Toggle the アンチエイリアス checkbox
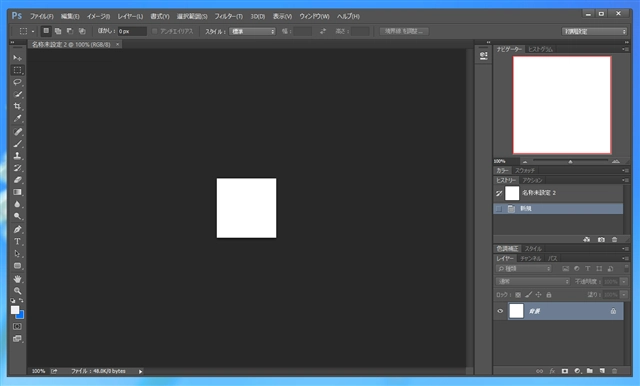The image size is (640, 386). 154,31
